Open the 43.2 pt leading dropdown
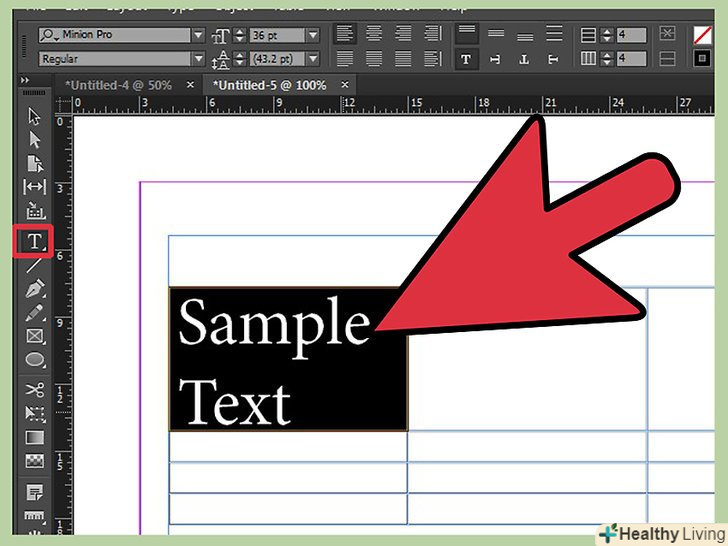This screenshot has width=728, height=546. tap(313, 59)
